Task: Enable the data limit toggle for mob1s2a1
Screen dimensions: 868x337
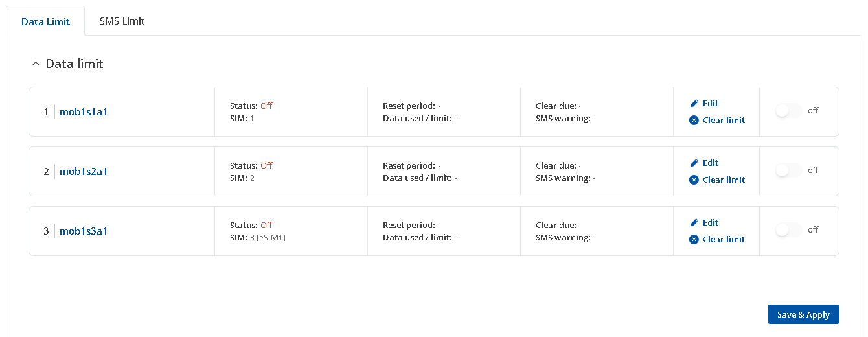Action: coord(788,170)
